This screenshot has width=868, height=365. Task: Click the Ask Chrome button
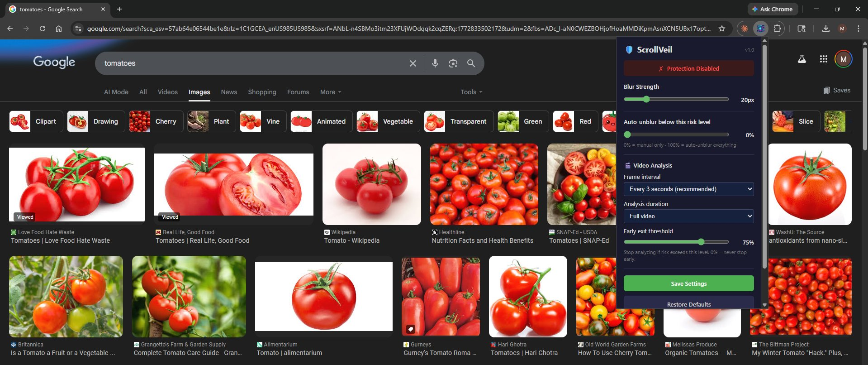(x=772, y=9)
